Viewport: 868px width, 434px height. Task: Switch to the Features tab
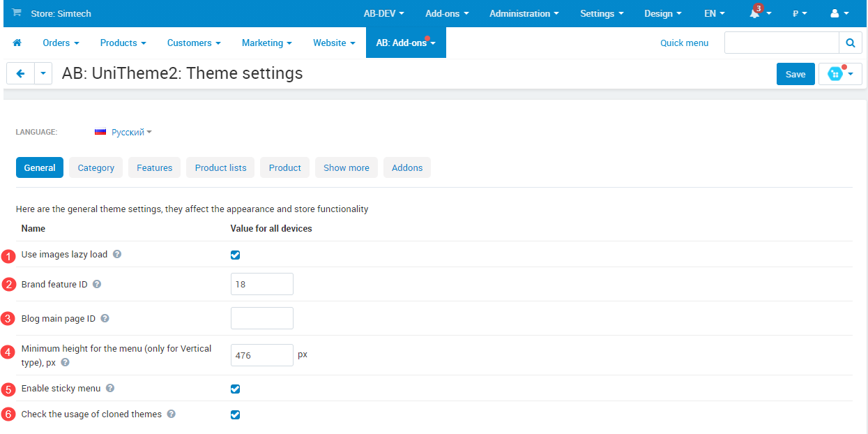point(155,167)
